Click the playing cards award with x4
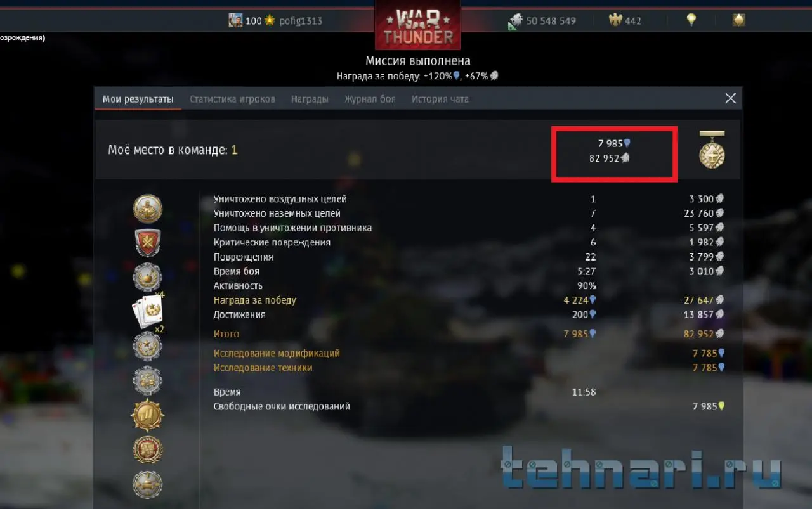The width and height of the screenshot is (812, 509). click(148, 311)
